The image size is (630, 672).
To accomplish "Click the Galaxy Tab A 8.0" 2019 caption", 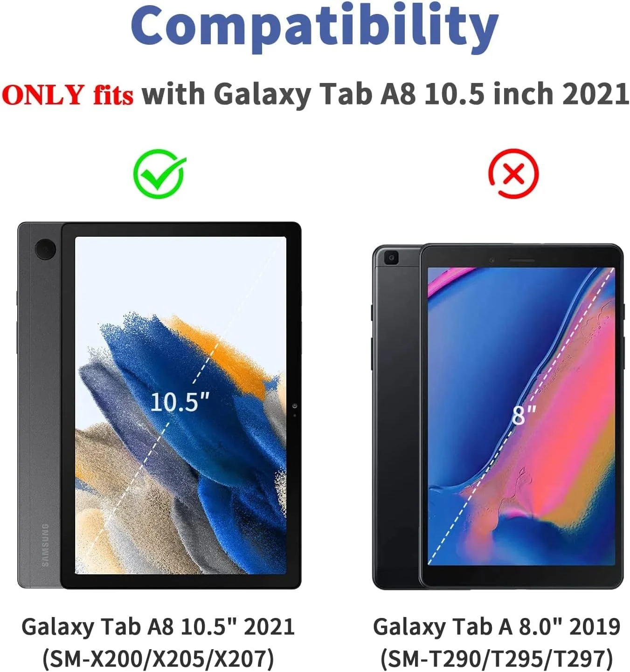I will (x=497, y=627).
